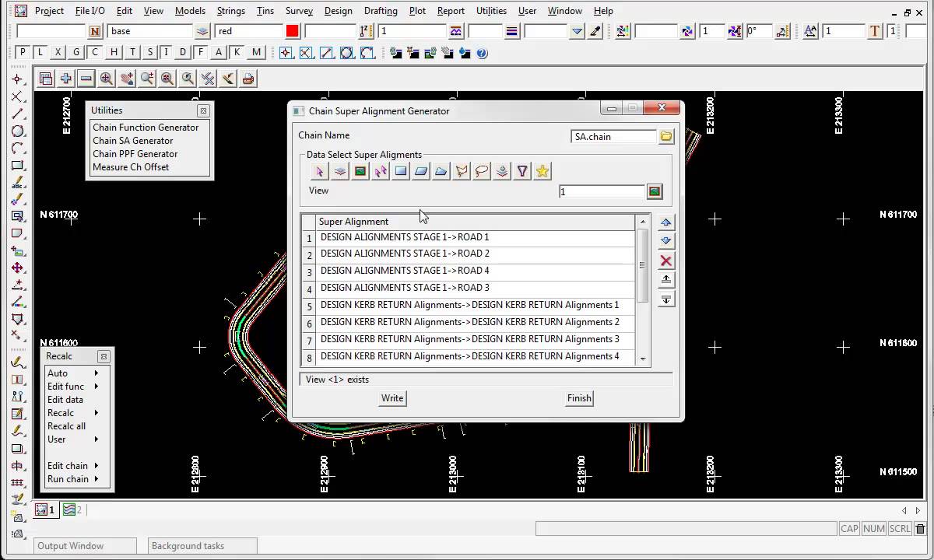Image resolution: width=934 pixels, height=560 pixels.
Task: Expand the Recalc submenu arrow
Action: pos(97,413)
